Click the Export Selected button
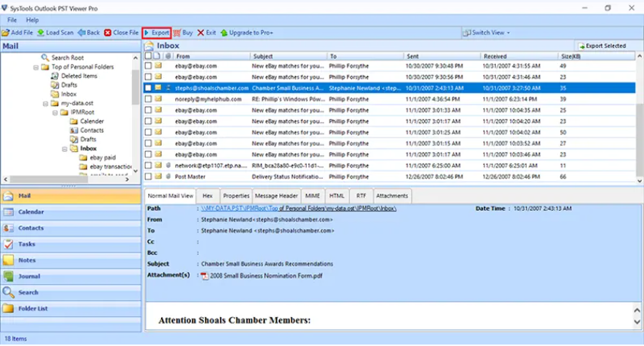 pos(602,46)
